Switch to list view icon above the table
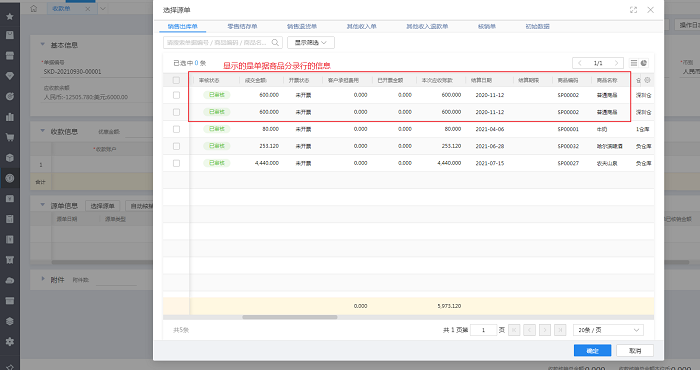This screenshot has height=370, width=700. (x=633, y=63)
